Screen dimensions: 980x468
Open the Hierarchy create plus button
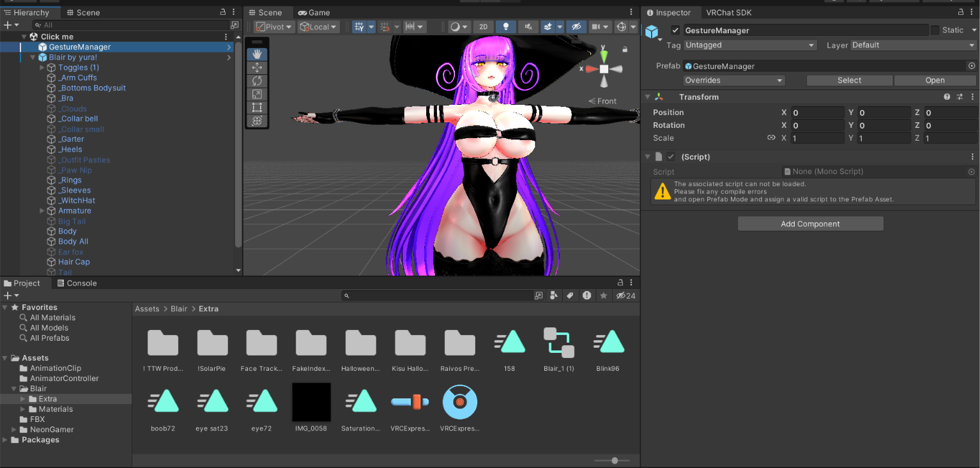point(11,25)
